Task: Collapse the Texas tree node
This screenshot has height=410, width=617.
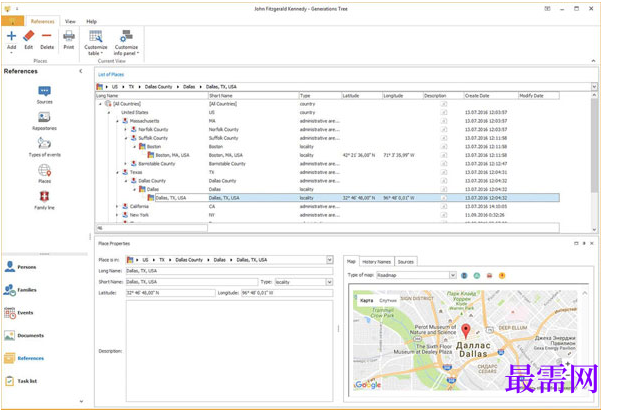Action: (117, 172)
